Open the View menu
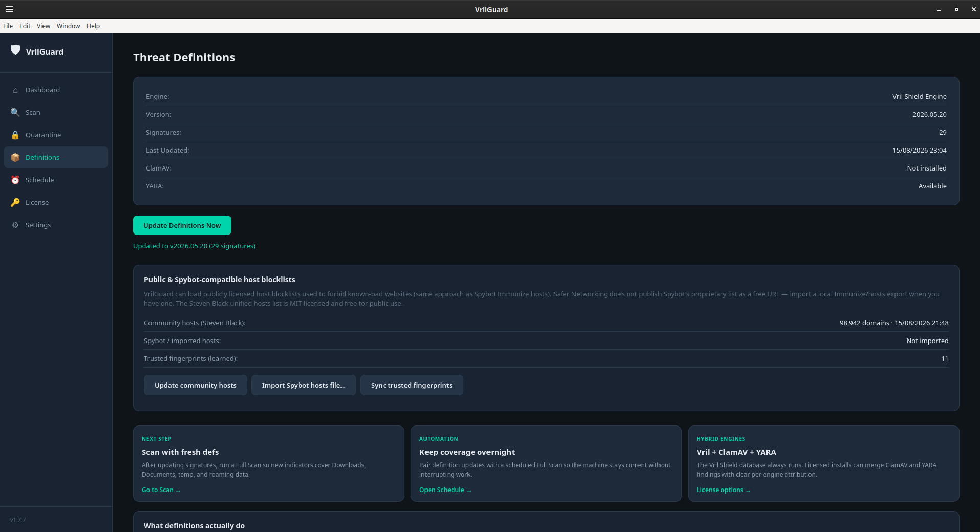The image size is (980, 532). (x=44, y=26)
